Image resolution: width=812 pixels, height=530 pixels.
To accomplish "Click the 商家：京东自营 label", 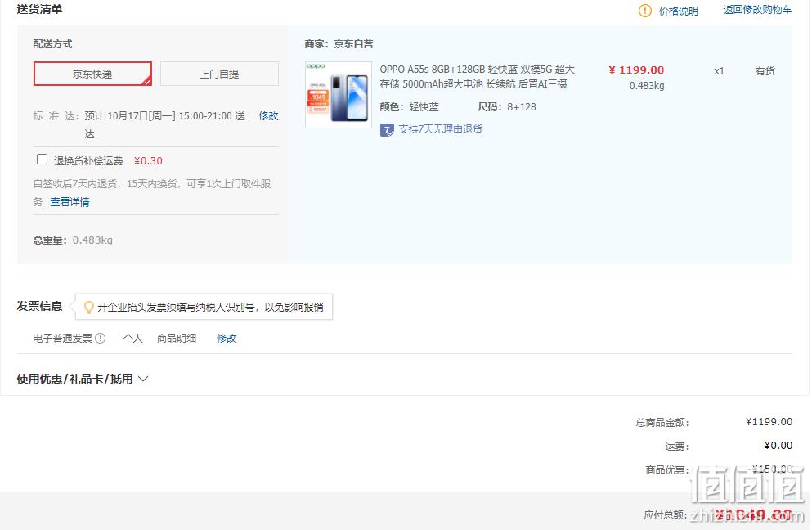I will click(339, 44).
